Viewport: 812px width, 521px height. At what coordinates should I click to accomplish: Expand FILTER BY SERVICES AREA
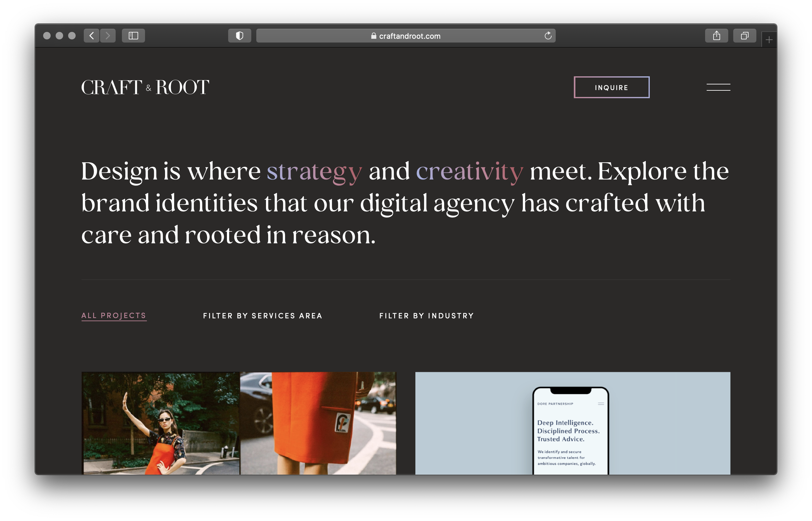click(262, 316)
